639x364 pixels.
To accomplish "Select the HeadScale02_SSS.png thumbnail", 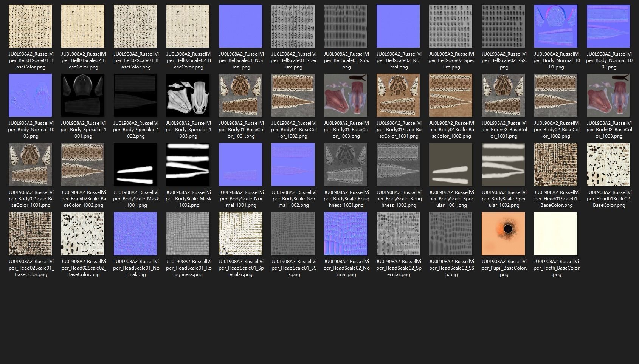I will (451, 234).
